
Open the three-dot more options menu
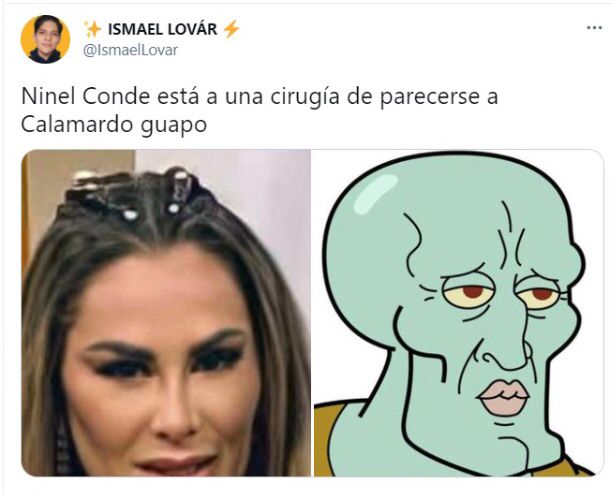[x=594, y=28]
